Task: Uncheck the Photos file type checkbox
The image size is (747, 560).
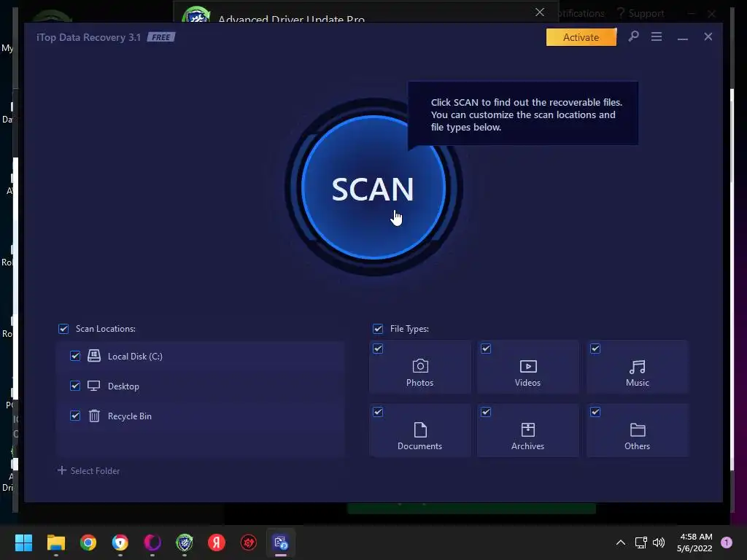Action: pos(378,349)
